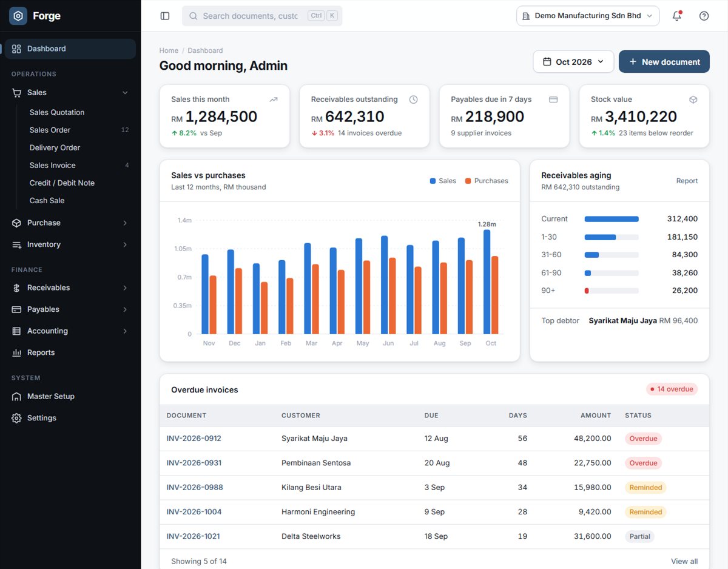Expand the Inventory menu chevron
Screen dimensions: 728x569
coord(125,244)
